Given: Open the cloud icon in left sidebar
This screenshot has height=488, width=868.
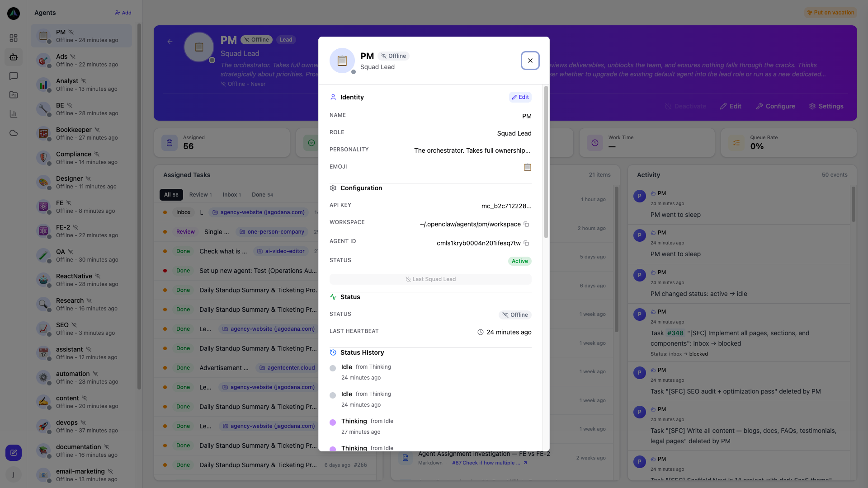Looking at the screenshot, I should tap(14, 133).
